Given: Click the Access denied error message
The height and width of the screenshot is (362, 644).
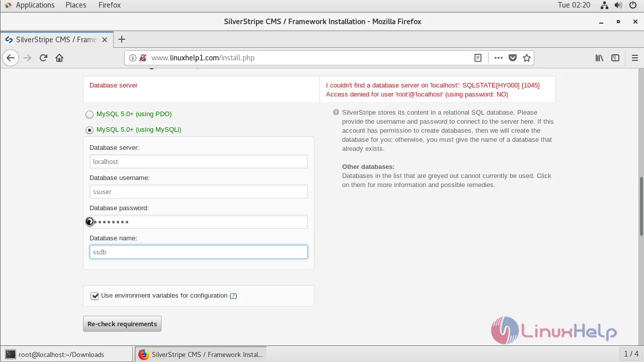Looking at the screenshot, I should [433, 89].
